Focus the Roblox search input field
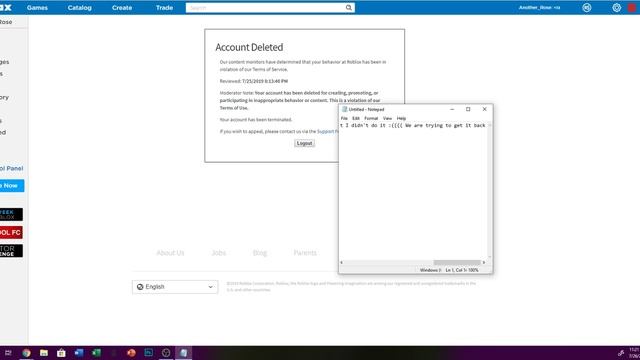The height and width of the screenshot is (360, 640). click(265, 8)
